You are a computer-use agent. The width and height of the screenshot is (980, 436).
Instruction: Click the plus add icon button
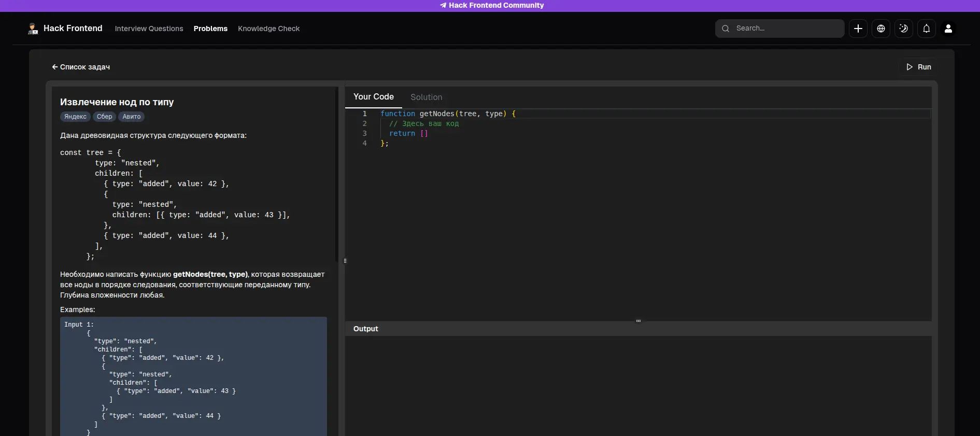(858, 29)
